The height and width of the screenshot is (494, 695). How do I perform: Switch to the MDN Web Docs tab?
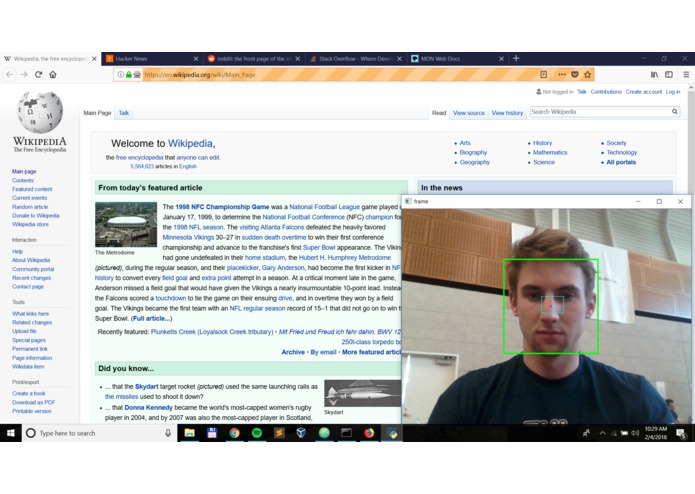(458, 58)
